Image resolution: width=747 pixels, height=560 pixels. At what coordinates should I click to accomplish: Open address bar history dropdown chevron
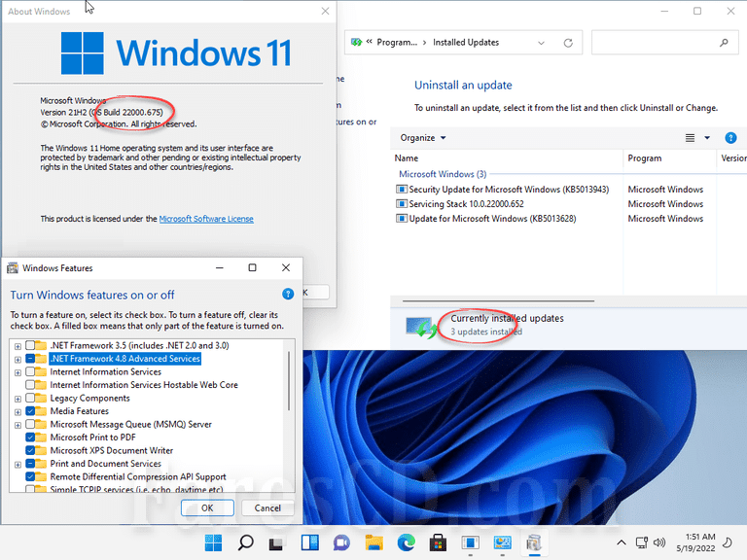click(541, 43)
